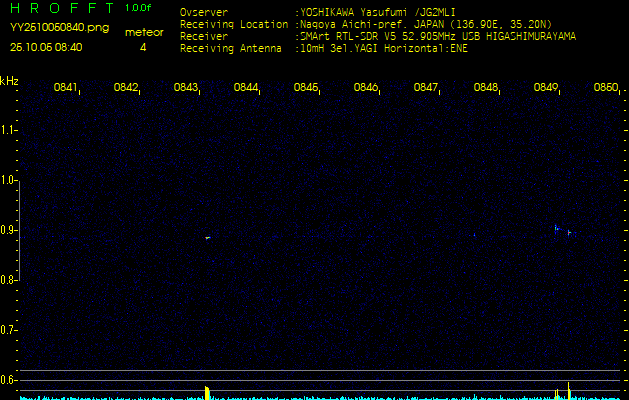The height and width of the screenshot is (400, 629).
Task: Click the timestamp 25.10.05 08:40
Action: pos(46,47)
